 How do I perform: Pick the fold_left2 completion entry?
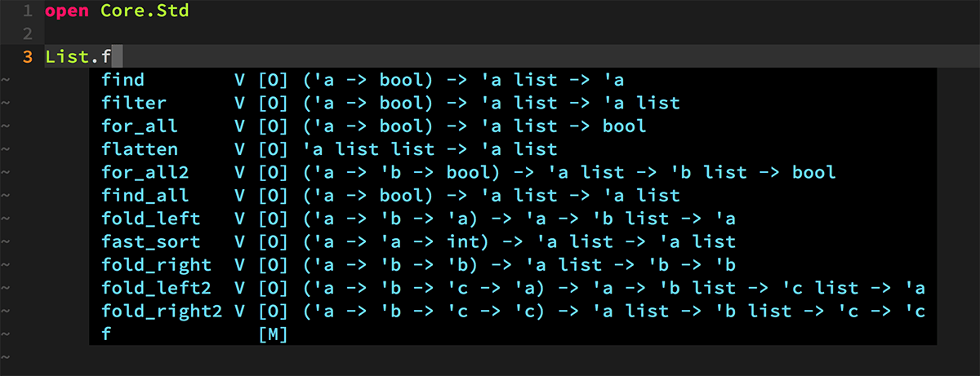coord(156,288)
